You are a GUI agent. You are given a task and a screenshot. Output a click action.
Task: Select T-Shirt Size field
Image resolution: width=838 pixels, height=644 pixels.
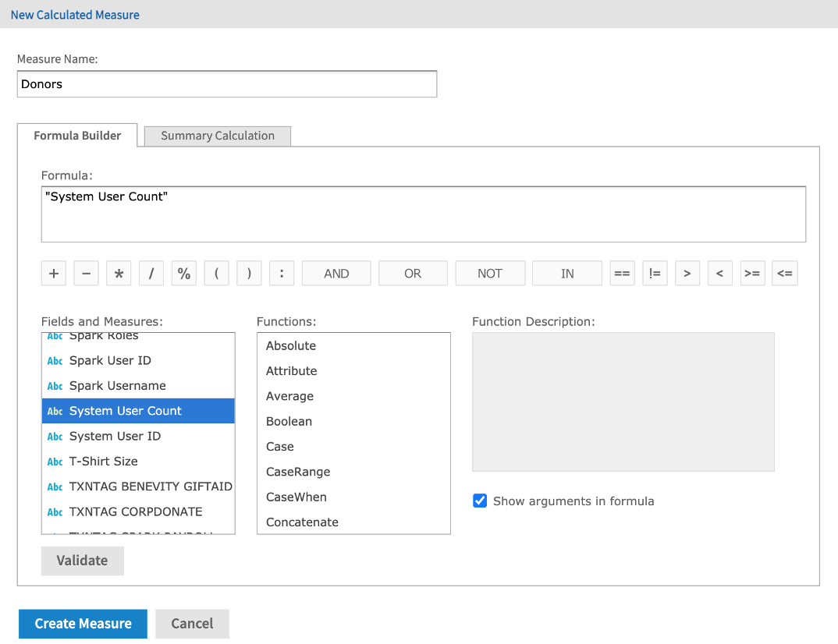(x=138, y=461)
